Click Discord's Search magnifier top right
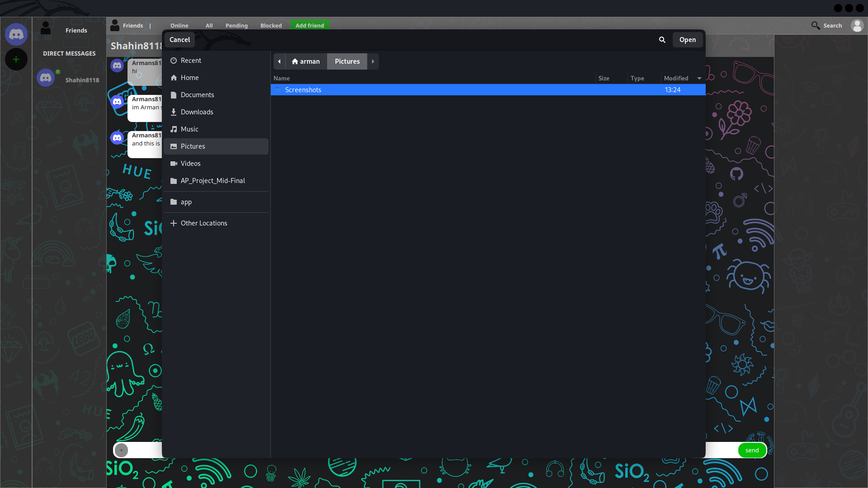868x488 pixels. point(816,25)
